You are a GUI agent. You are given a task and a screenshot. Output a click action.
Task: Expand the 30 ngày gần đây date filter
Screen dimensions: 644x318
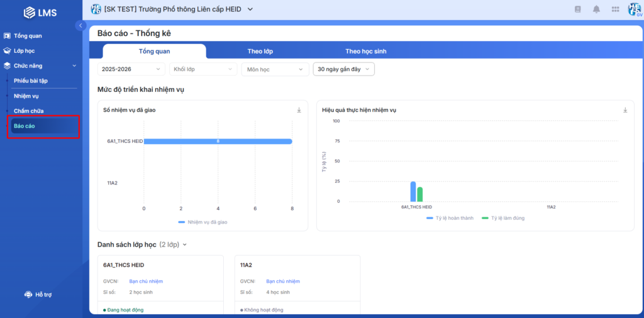[343, 69]
